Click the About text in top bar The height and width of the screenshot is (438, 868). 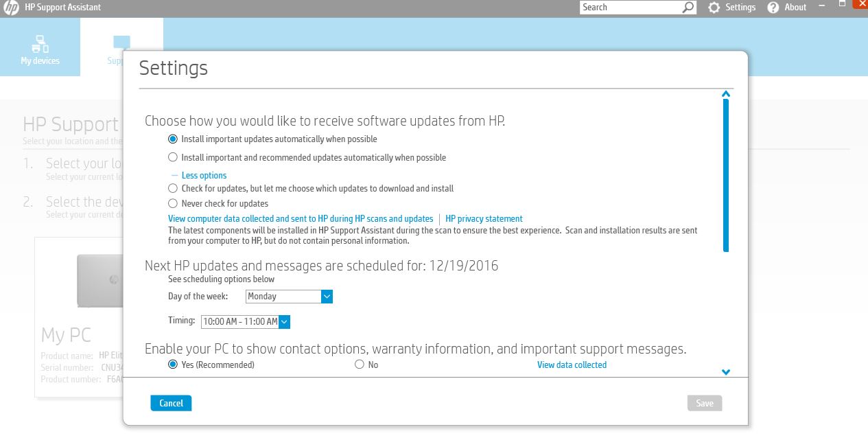(795, 8)
